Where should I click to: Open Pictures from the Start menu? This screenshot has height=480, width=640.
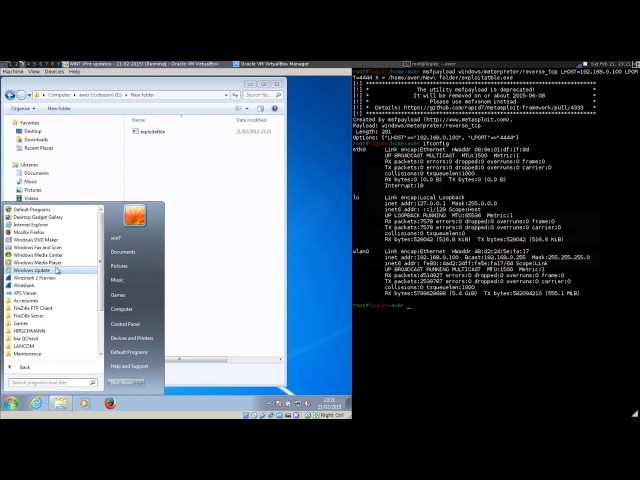pyautogui.click(x=119, y=266)
